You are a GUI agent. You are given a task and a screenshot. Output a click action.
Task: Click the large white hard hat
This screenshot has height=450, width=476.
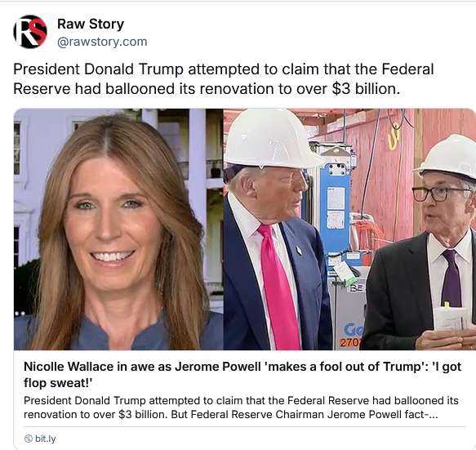tap(270, 138)
